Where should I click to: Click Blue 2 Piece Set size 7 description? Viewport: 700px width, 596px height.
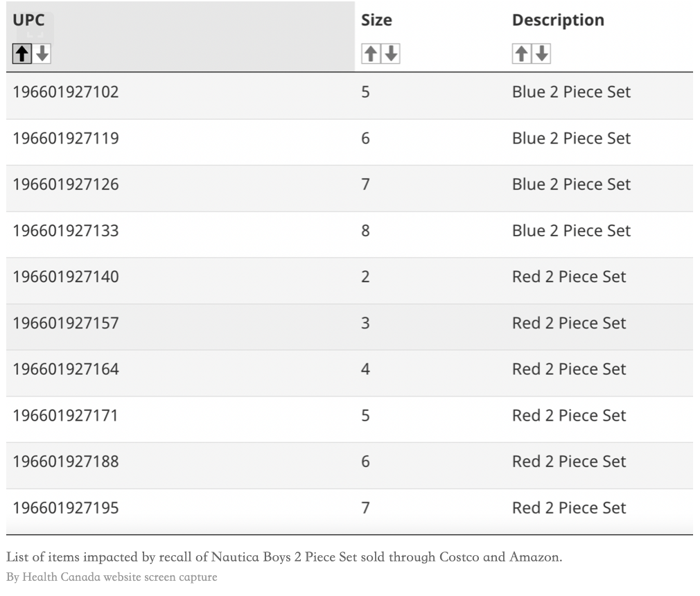pos(571,184)
